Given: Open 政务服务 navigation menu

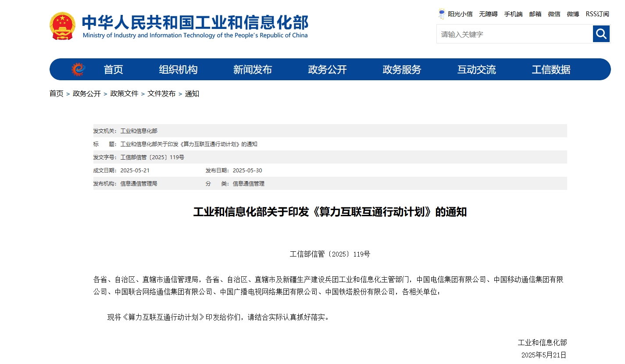Looking at the screenshot, I should tap(402, 69).
